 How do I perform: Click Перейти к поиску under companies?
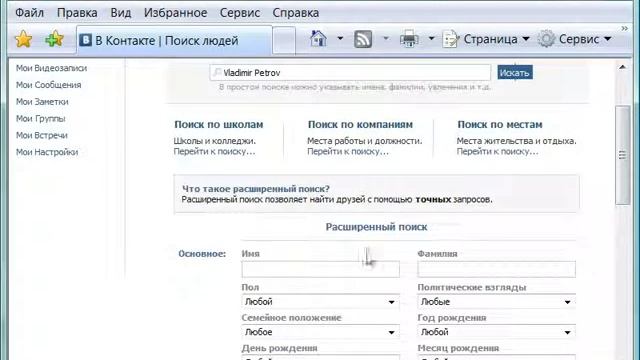coord(348,151)
